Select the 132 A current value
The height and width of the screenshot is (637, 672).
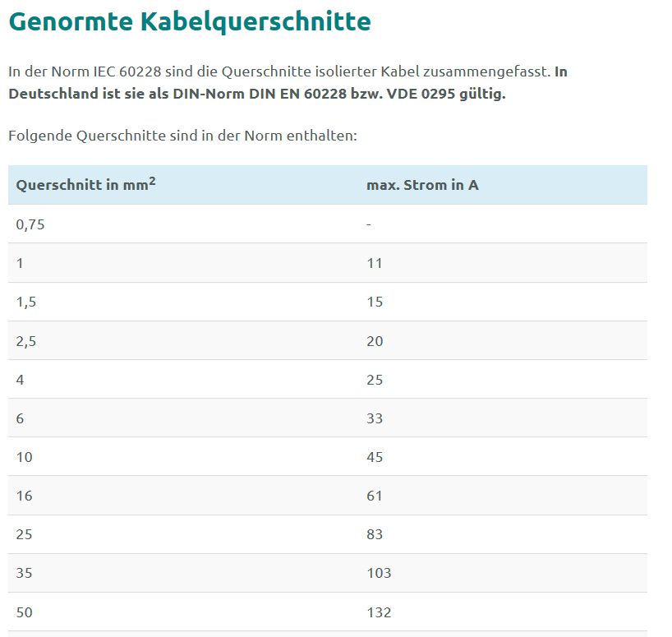(x=379, y=612)
